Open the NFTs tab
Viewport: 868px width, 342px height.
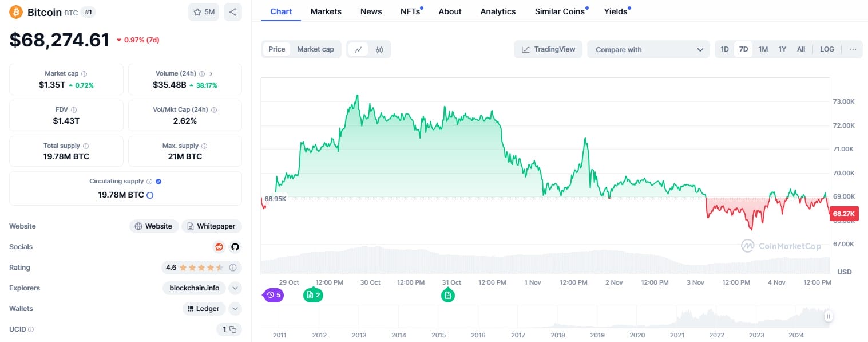[x=410, y=11]
